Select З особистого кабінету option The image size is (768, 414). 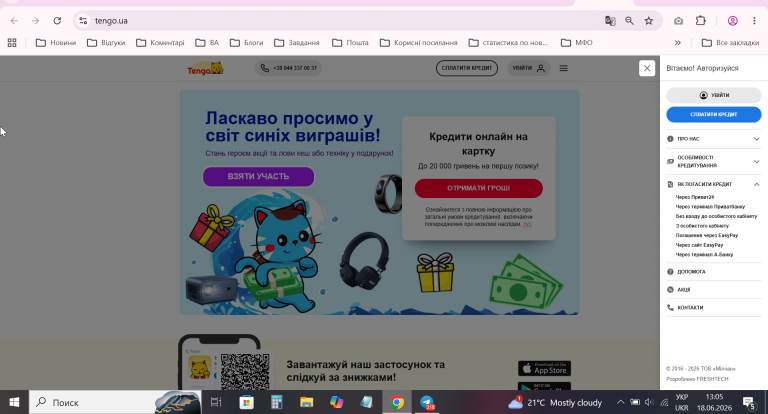tap(702, 226)
